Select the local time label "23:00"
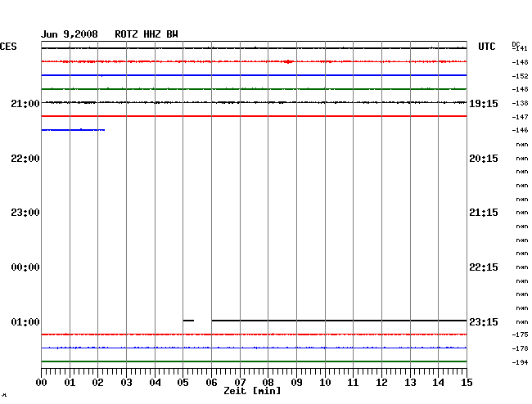532x404 pixels. (25, 213)
